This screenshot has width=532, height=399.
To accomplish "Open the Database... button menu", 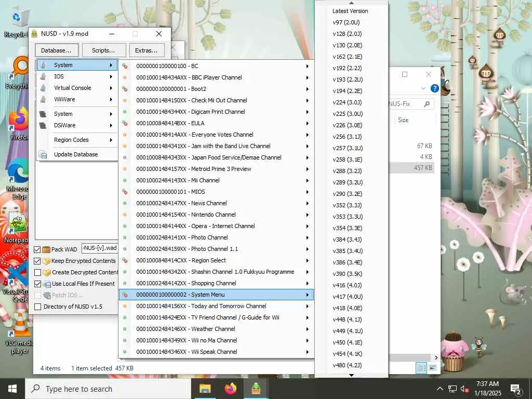I will [x=56, y=50].
